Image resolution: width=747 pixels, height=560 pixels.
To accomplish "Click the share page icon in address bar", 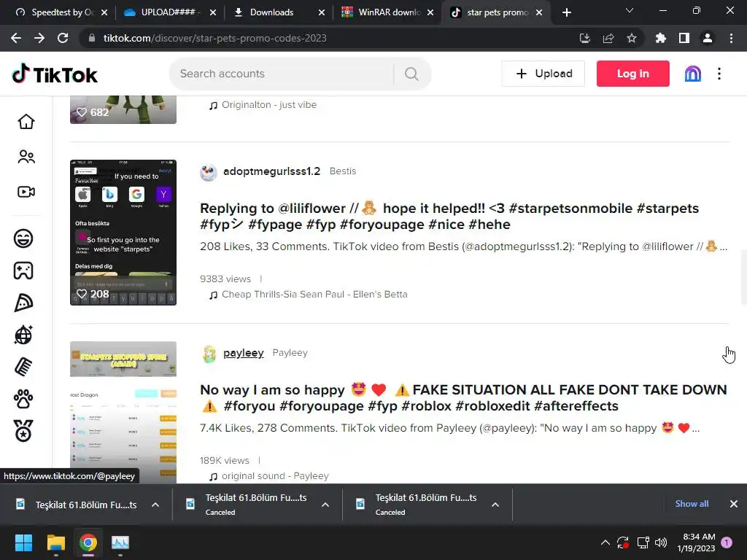I will click(608, 38).
